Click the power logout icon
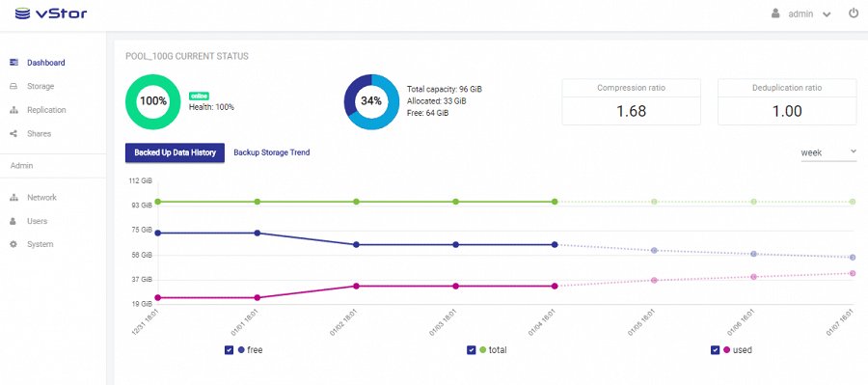The image size is (868, 385). [854, 14]
